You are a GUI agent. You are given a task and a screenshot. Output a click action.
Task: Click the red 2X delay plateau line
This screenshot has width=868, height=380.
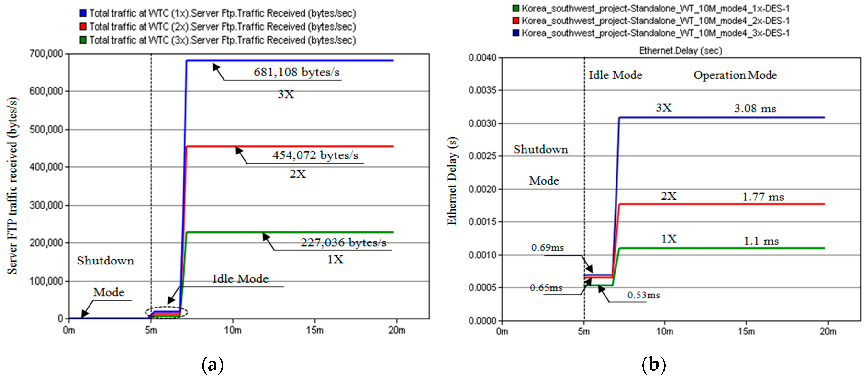722,204
